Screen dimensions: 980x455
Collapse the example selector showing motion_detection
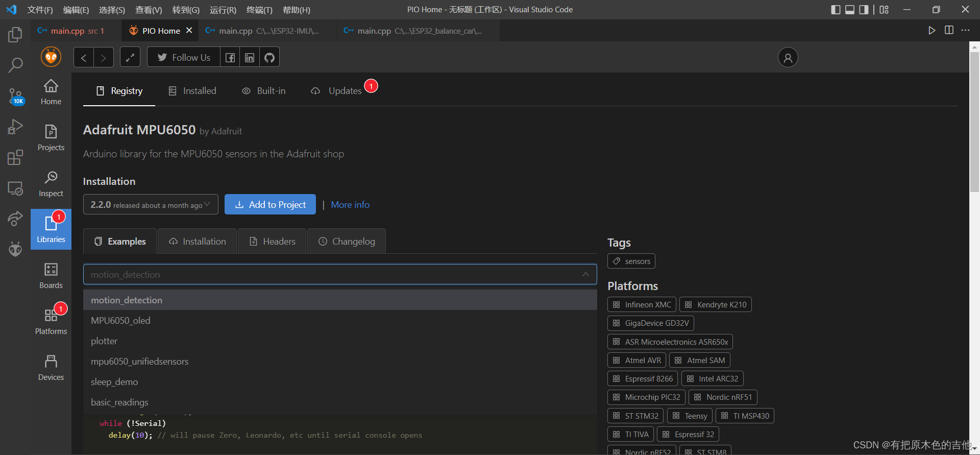(340, 274)
